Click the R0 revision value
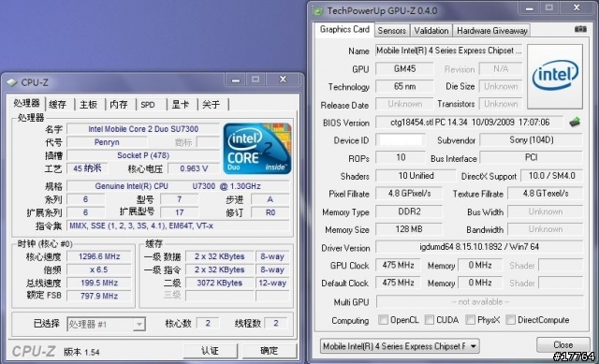Viewport: 599px width, 364px height. (270, 212)
